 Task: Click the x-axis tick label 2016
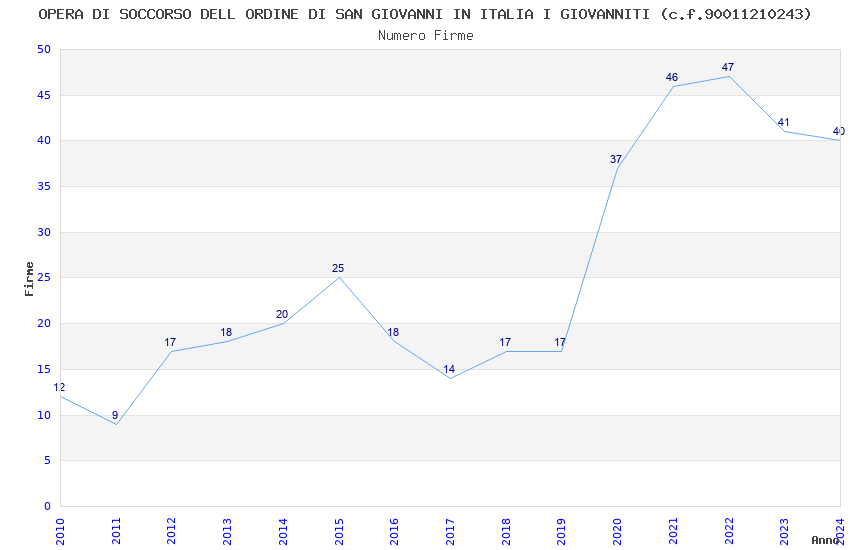pyautogui.click(x=395, y=532)
